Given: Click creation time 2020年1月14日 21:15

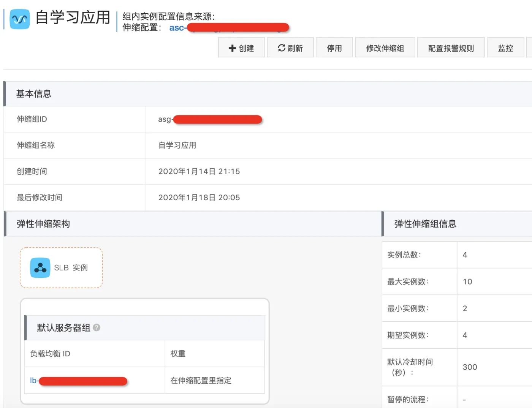Looking at the screenshot, I should tap(199, 171).
